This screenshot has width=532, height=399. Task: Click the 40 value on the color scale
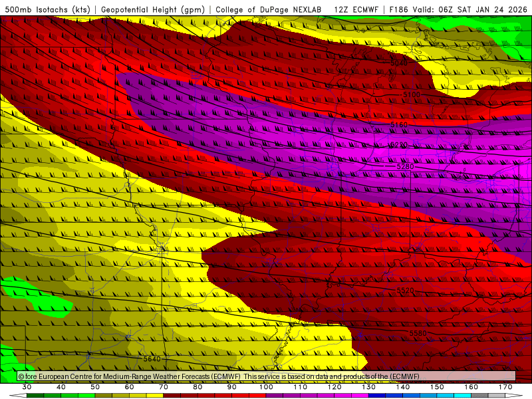click(61, 387)
